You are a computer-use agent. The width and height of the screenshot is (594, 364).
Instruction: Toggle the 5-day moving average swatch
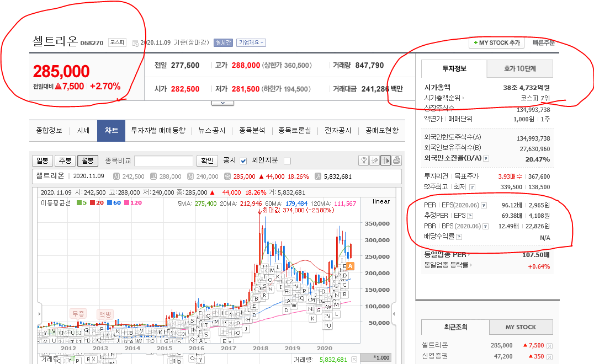pyautogui.click(x=79, y=203)
